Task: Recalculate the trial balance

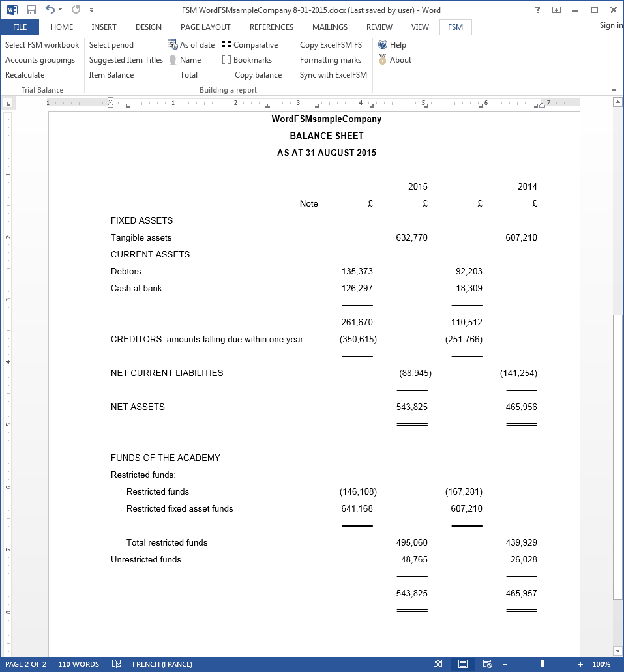Action: click(25, 74)
